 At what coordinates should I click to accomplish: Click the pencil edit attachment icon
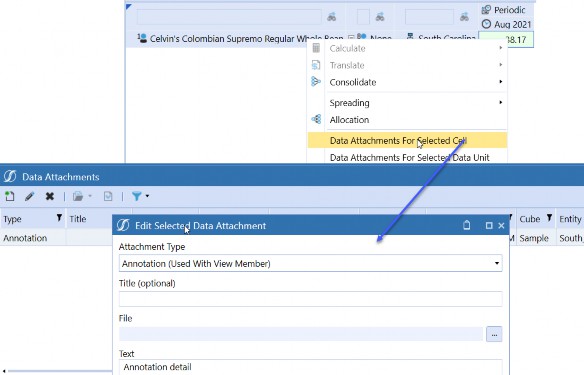tap(29, 196)
